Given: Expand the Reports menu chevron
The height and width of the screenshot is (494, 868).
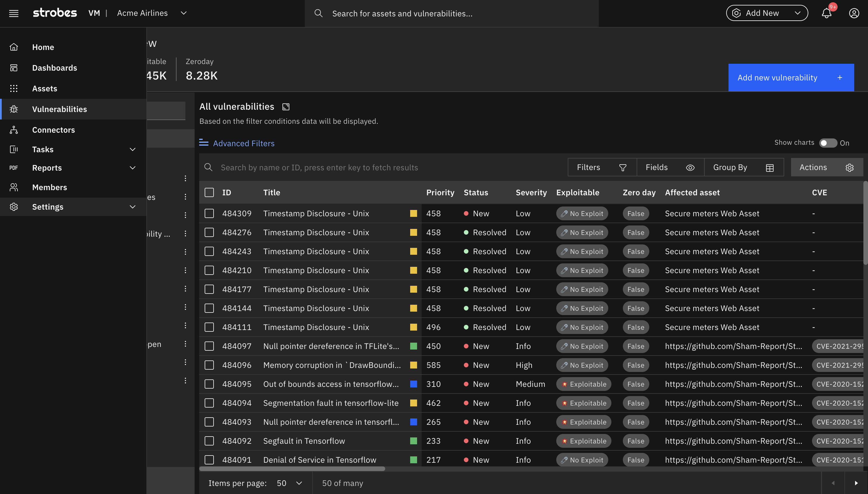Looking at the screenshot, I should pyautogui.click(x=133, y=168).
